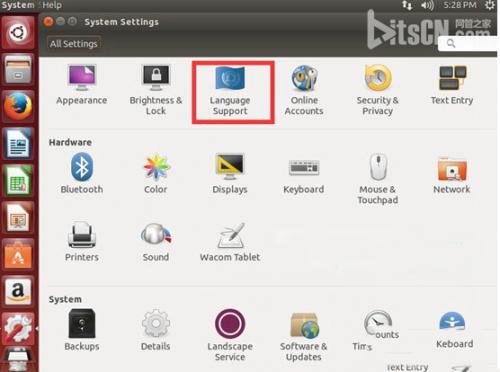Launch Firefox from the launcher
This screenshot has width=500, height=372.
[18, 106]
